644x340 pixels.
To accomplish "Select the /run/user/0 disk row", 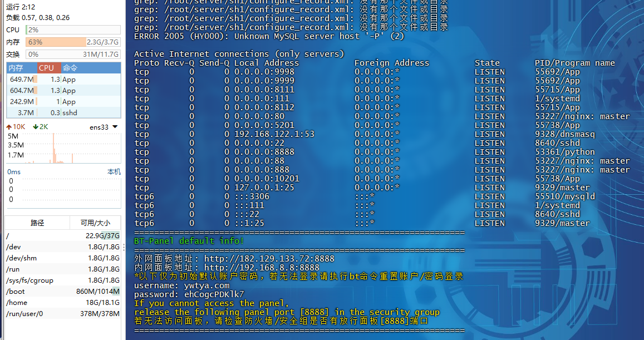I will tap(63, 313).
